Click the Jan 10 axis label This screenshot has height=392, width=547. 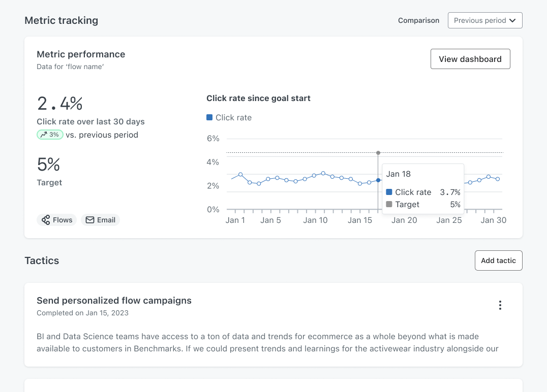coord(315,220)
